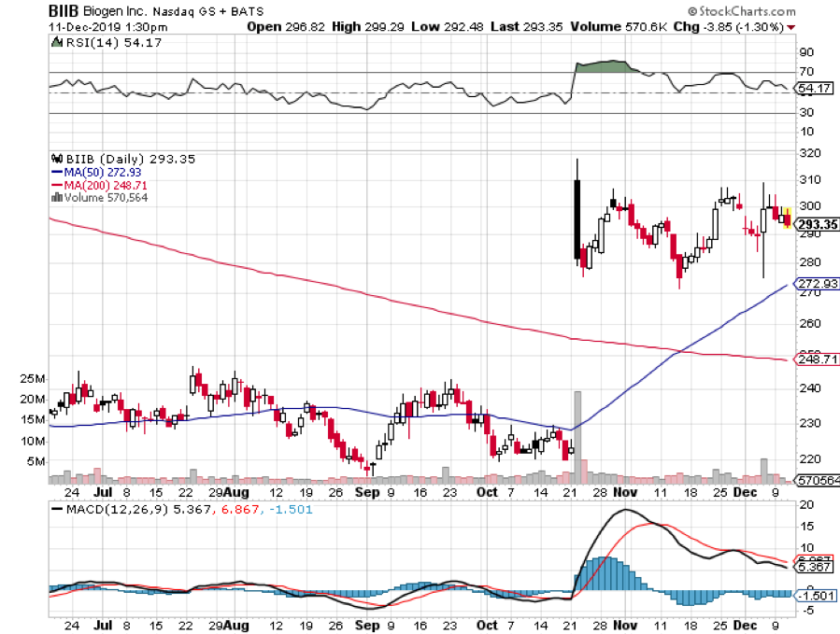The width and height of the screenshot is (840, 634).
Task: Select the 248.71 MA(200) axis tag
Action: [x=814, y=359]
